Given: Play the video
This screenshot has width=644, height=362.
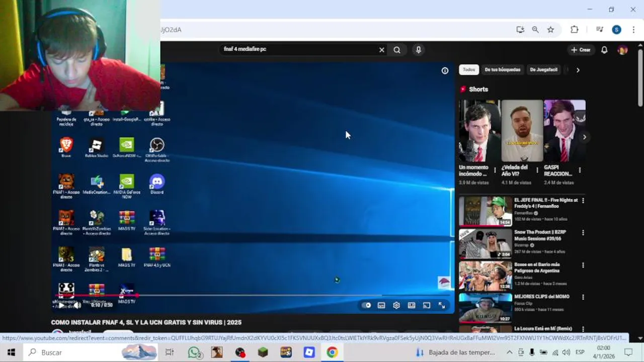Looking at the screenshot, I should point(61,305).
